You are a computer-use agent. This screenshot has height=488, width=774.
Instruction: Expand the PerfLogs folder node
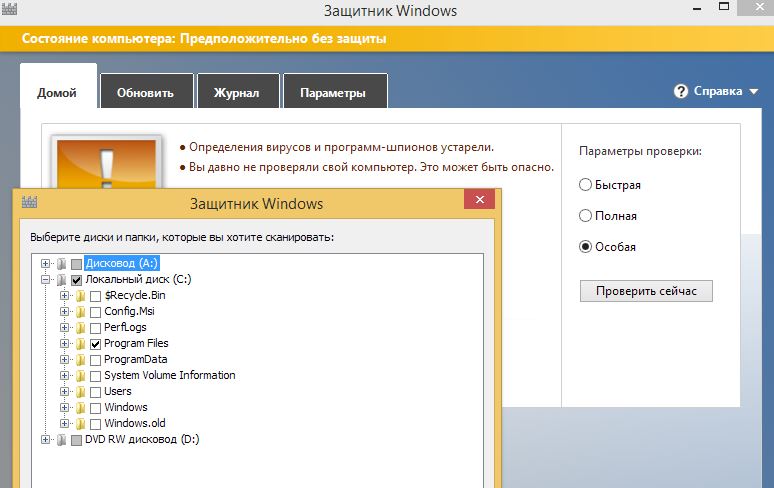tap(64, 328)
